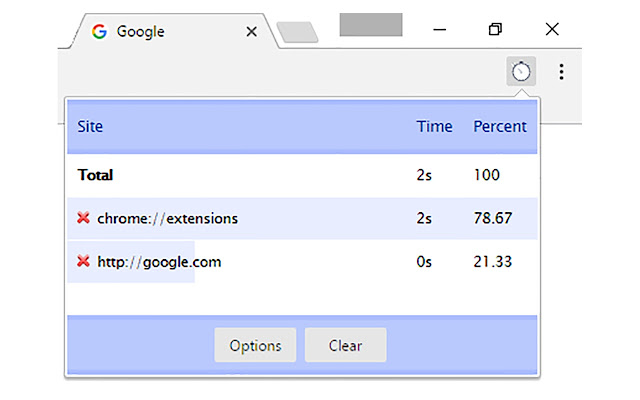Click the Total row label
The image size is (640, 400).
coord(95,175)
